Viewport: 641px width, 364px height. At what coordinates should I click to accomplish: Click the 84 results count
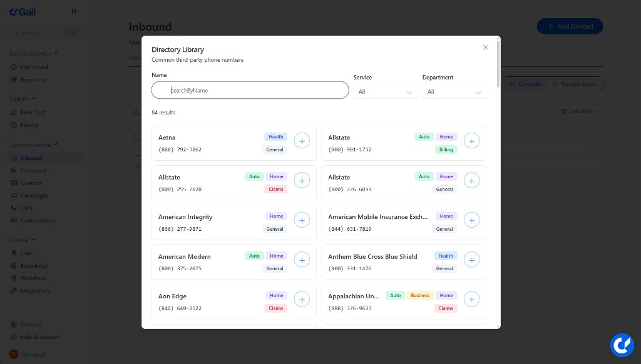click(x=163, y=113)
